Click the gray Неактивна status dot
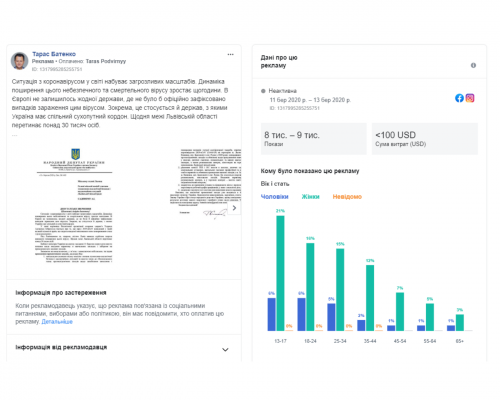The width and height of the screenshot is (500, 400). click(263, 91)
